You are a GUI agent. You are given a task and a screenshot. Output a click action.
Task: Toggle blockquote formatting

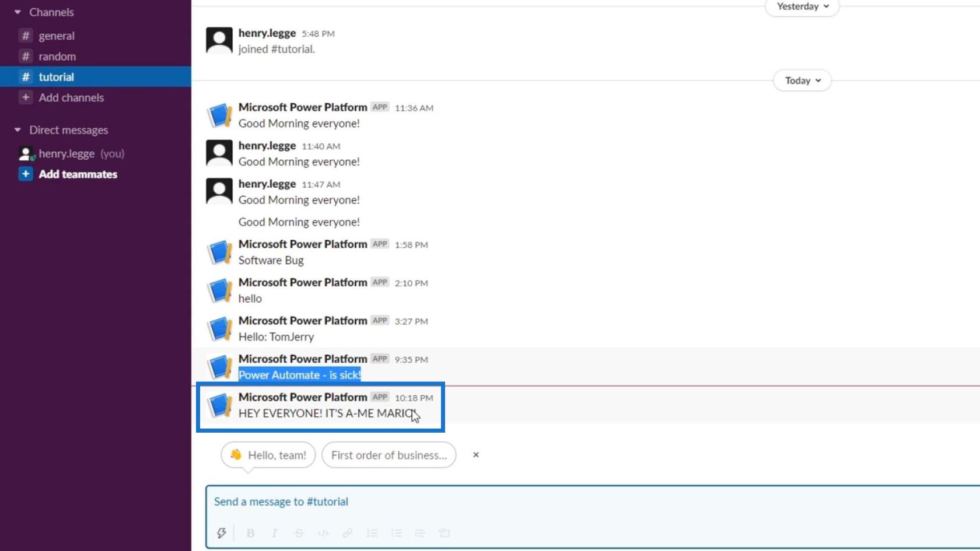pos(420,533)
